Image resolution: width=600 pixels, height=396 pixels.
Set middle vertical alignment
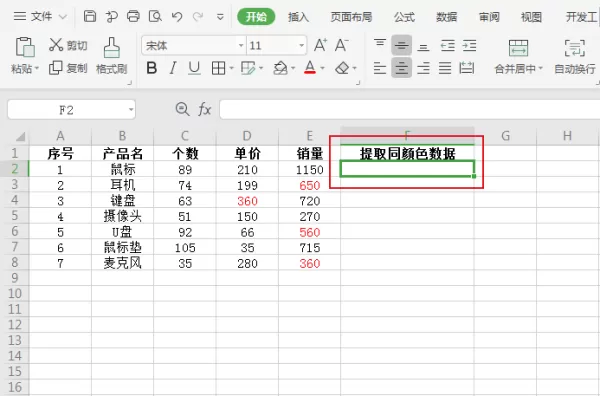pos(401,45)
